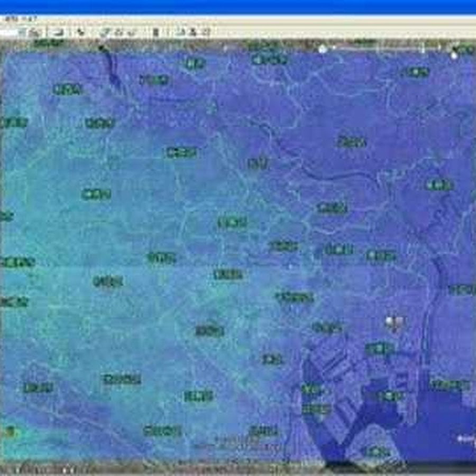Click the middle icon in the rightmost toolbar group
This screenshot has height=476, width=476.
pos(193,32)
